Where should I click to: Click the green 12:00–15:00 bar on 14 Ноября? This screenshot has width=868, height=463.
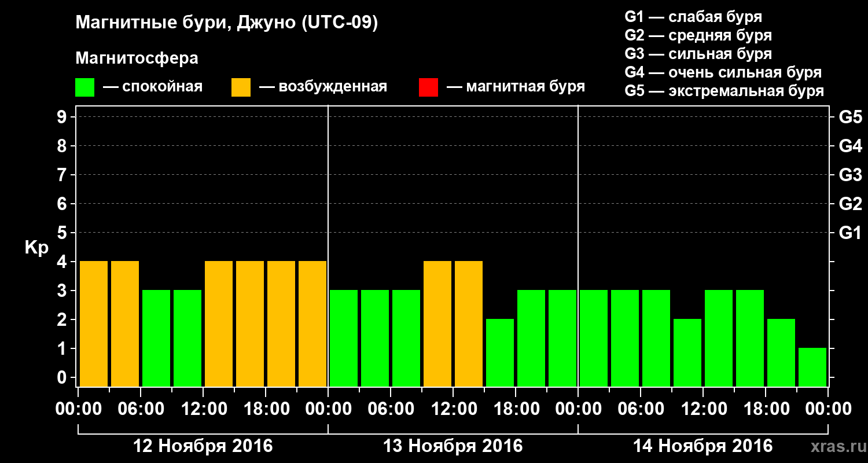pyautogui.click(x=719, y=339)
